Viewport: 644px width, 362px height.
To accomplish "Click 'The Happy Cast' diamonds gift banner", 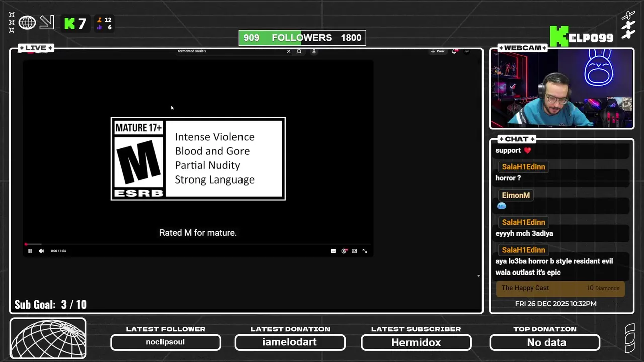I will pyautogui.click(x=560, y=288).
